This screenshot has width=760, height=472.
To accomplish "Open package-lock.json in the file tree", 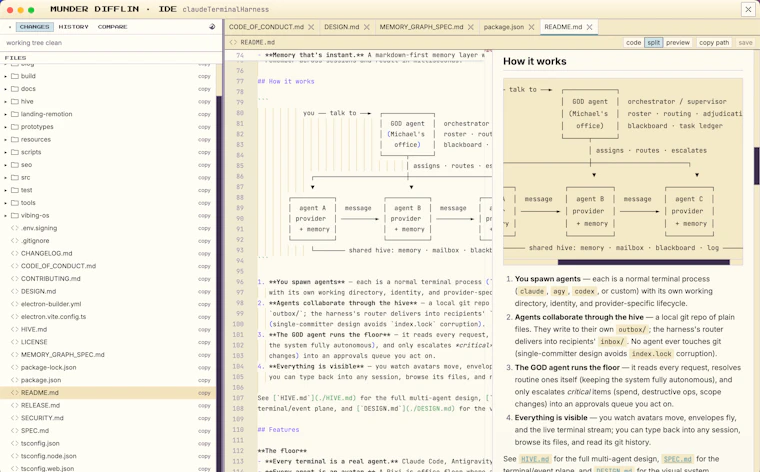I will pyautogui.click(x=48, y=367).
